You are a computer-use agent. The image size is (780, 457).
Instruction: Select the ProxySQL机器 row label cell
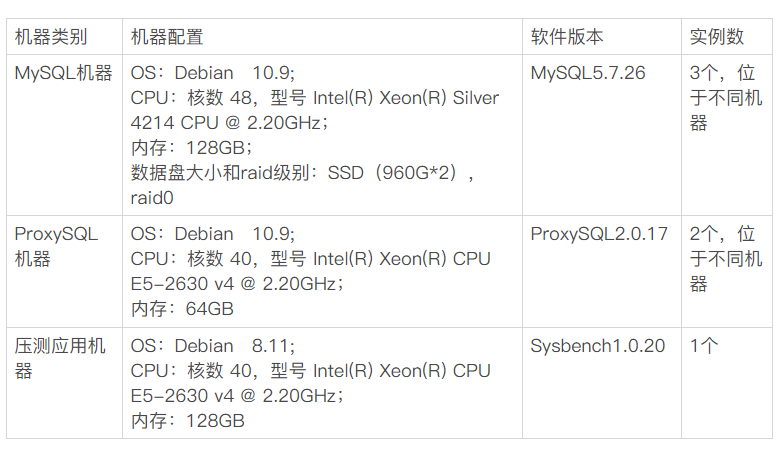pyautogui.click(x=56, y=247)
